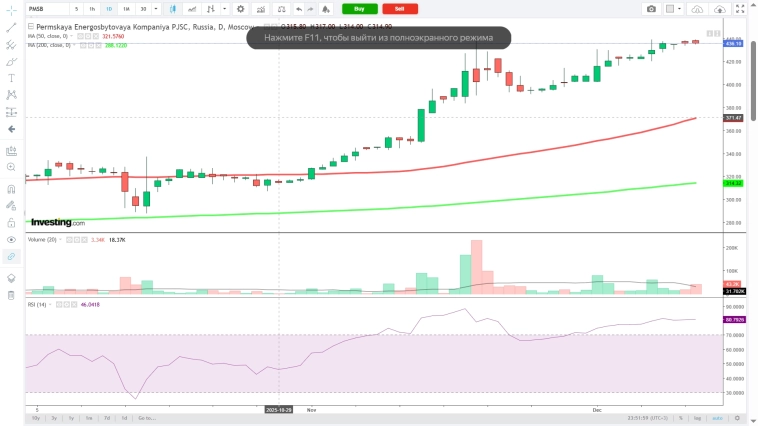Take a chart snapshot with camera icon
Image resolution: width=758 pixels, height=426 pixels.
(x=651, y=9)
